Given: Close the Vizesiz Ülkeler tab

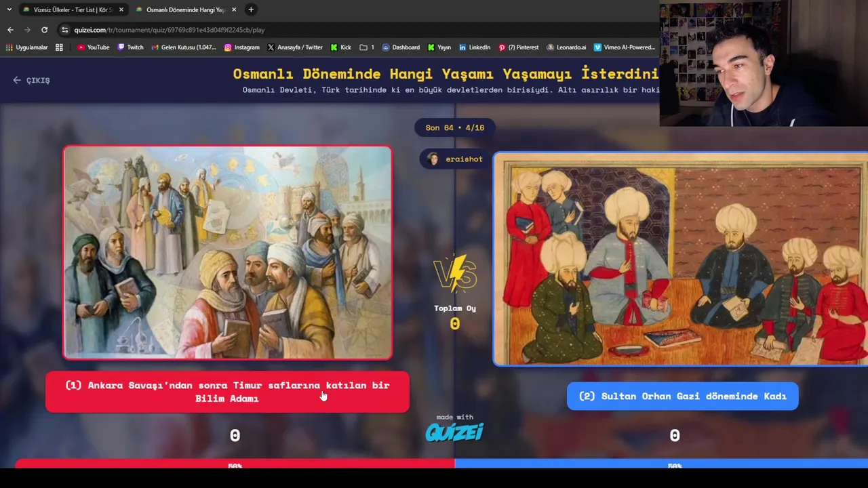Looking at the screenshot, I should click(x=121, y=9).
